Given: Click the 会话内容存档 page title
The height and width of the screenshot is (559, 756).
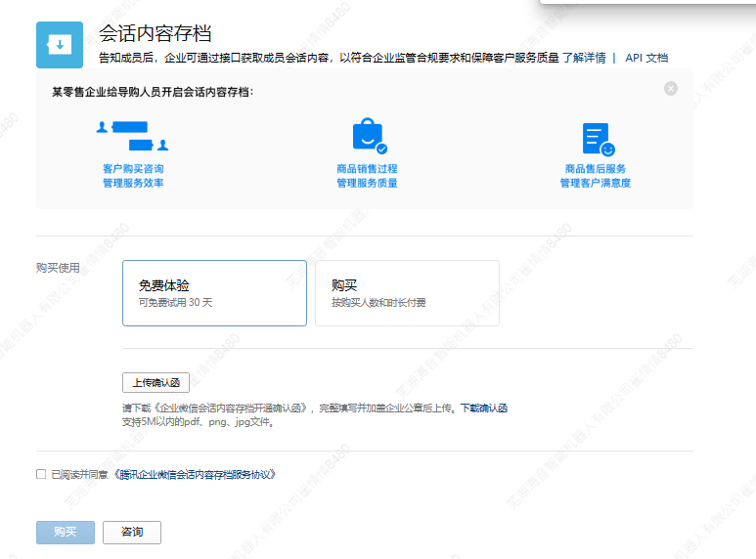Looking at the screenshot, I should coord(156,34).
